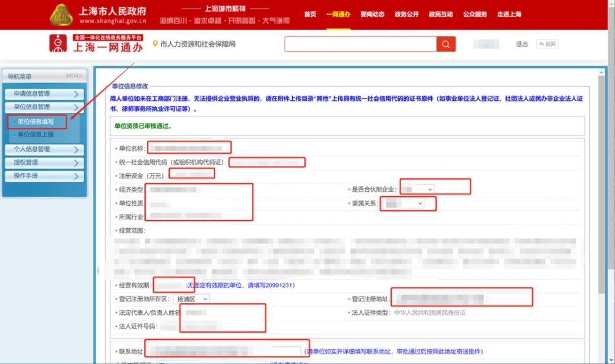Open the 隶属关系 dropdown
Viewport: 615px width, 364px height.
click(x=403, y=204)
